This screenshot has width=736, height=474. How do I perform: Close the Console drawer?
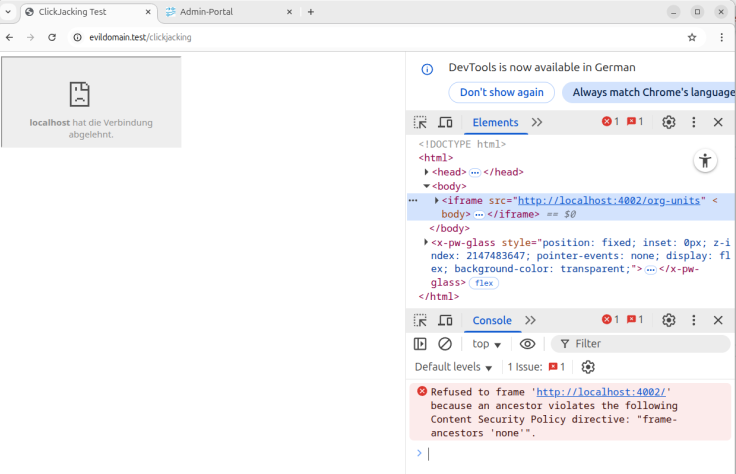(x=718, y=320)
